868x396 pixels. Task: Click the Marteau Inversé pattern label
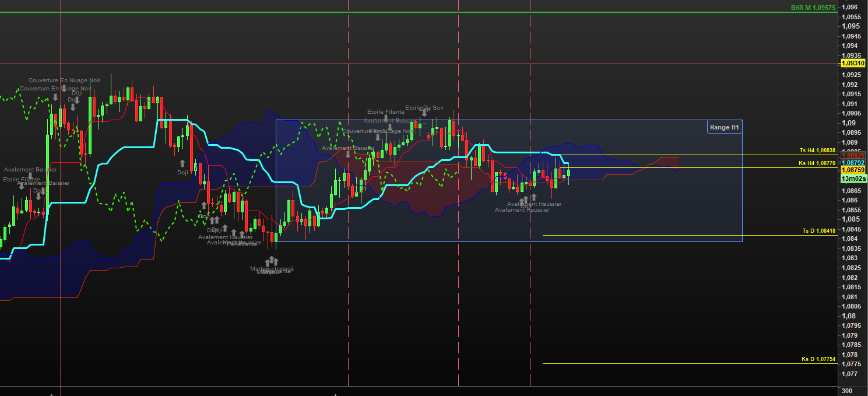272,269
